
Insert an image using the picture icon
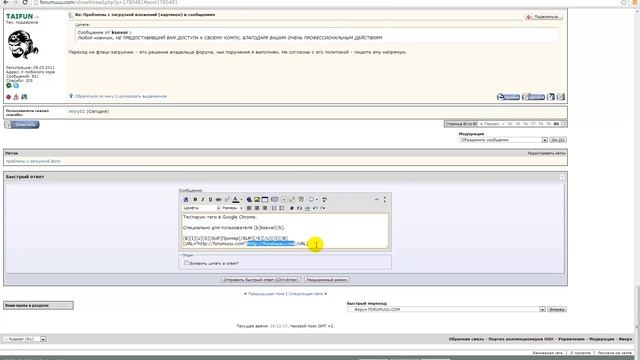pyautogui.click(x=257, y=200)
